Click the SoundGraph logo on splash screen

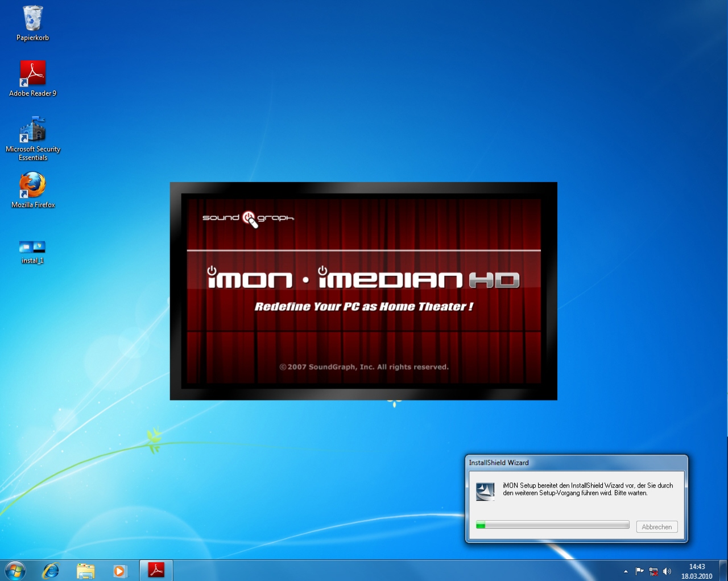click(x=249, y=219)
